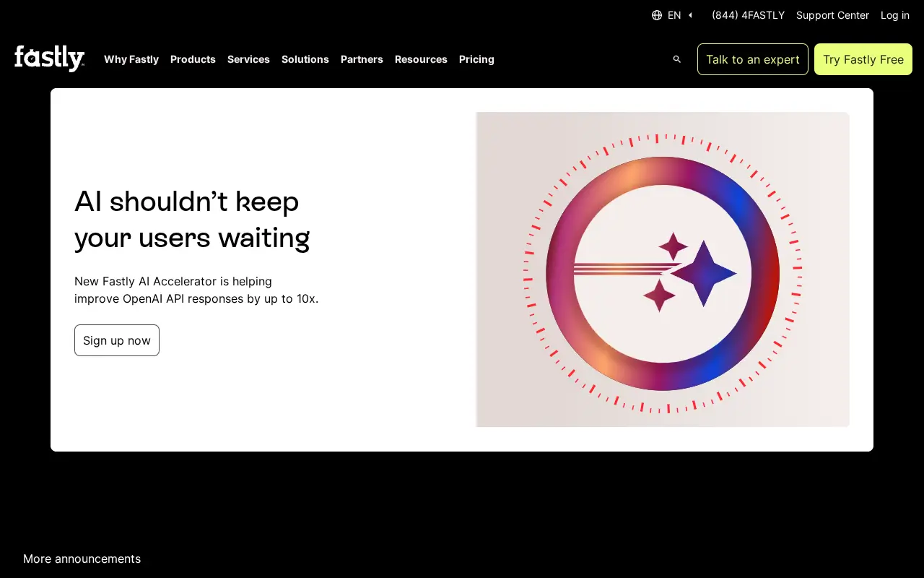Open the Why Fastly menu
This screenshot has height=578, width=924.
tap(131, 59)
